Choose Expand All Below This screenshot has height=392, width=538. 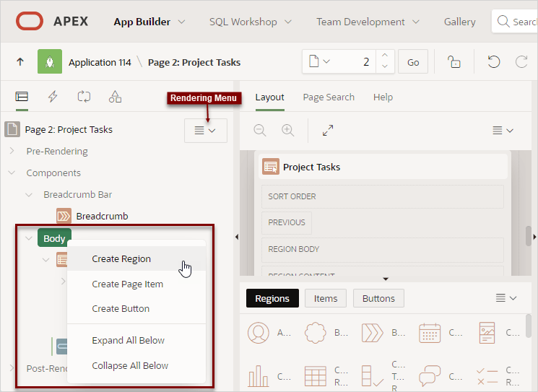[x=136, y=340]
